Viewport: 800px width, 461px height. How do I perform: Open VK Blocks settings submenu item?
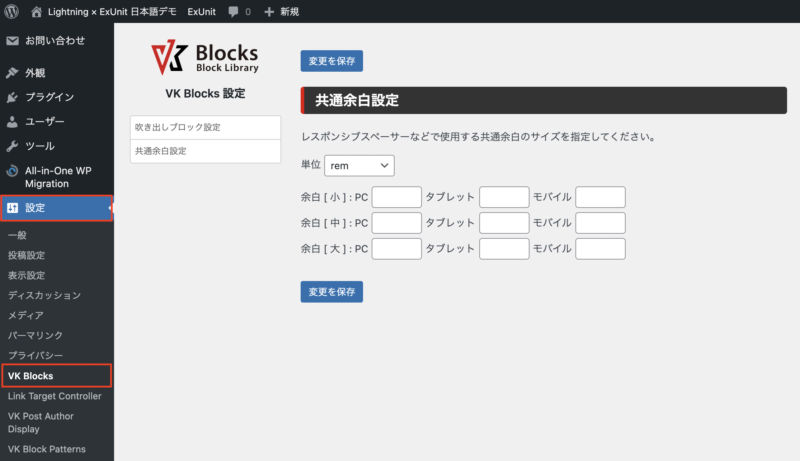31,376
